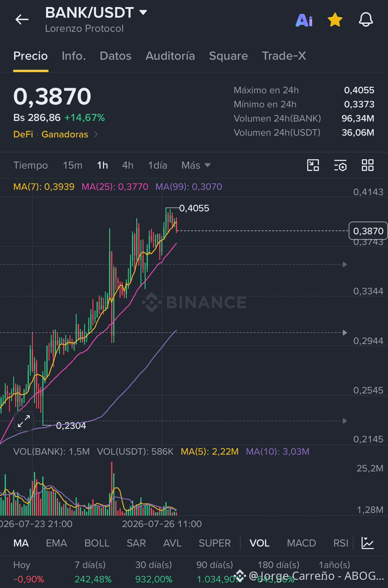
Task: Switch to the Precio tab
Action: coord(30,56)
